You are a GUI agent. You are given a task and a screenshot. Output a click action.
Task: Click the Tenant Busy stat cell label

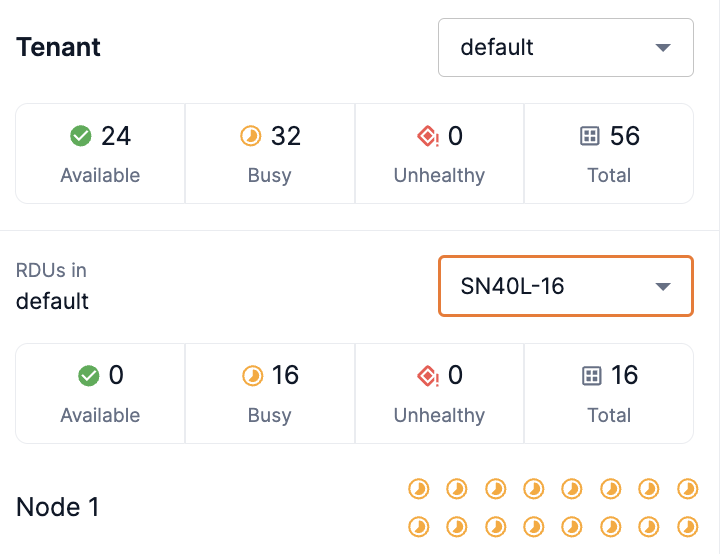(269, 175)
